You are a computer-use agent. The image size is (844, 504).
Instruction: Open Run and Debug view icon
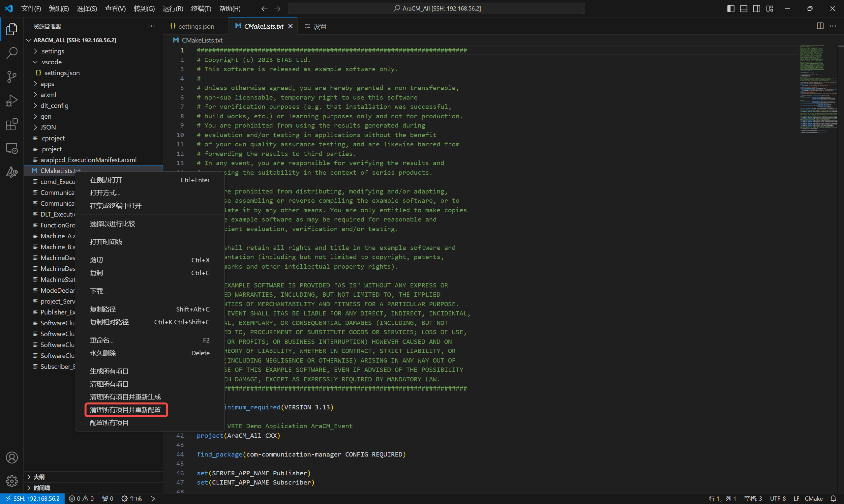point(12,101)
